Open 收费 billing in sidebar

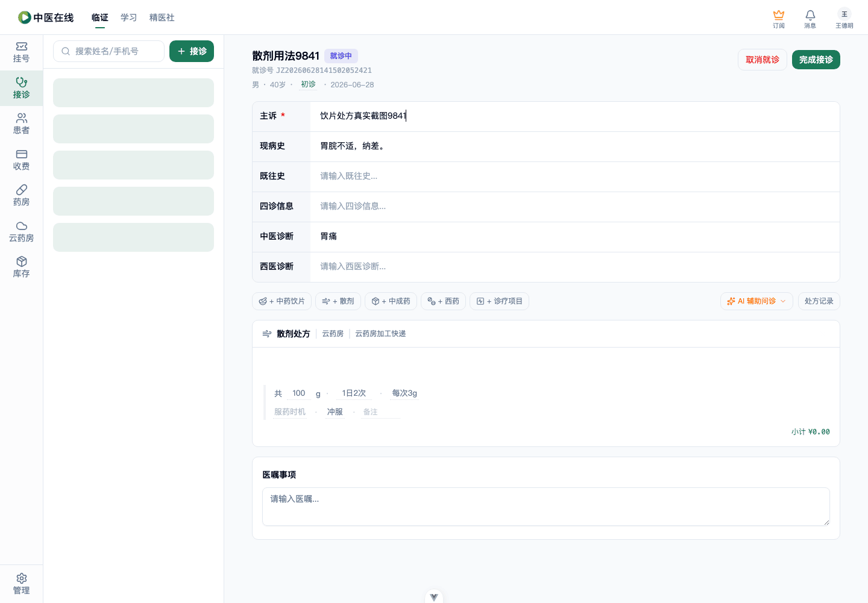21,160
